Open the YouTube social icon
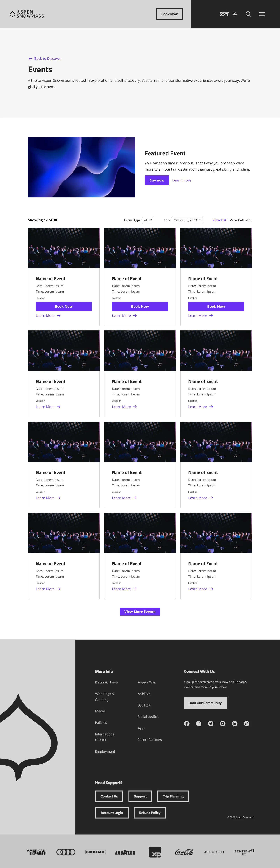The width and height of the screenshot is (280, 868). click(x=223, y=723)
